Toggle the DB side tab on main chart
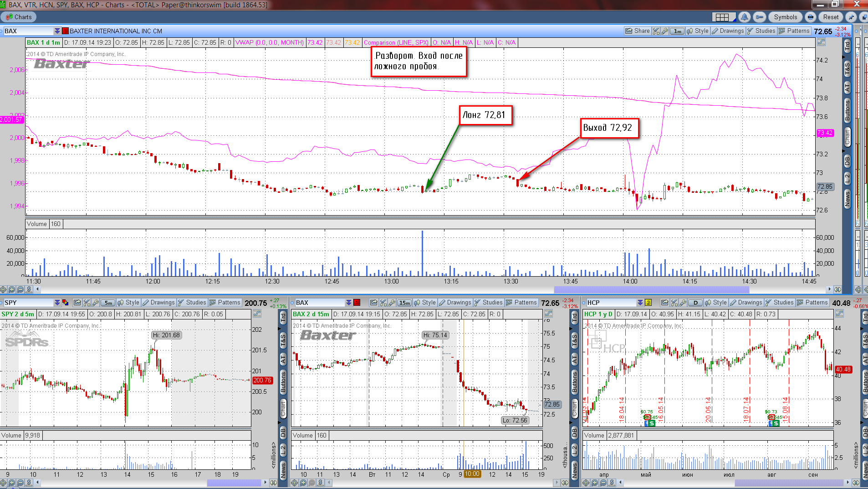This screenshot has height=489, width=868. (x=847, y=160)
